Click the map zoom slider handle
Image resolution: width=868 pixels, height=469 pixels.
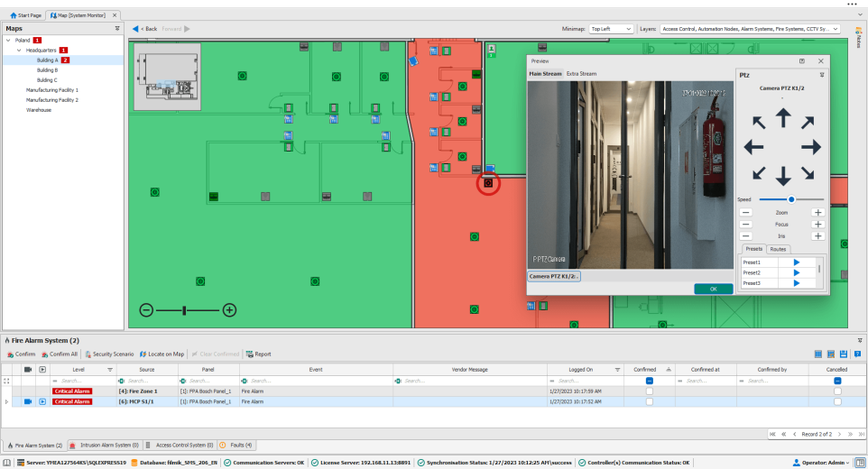tap(184, 310)
